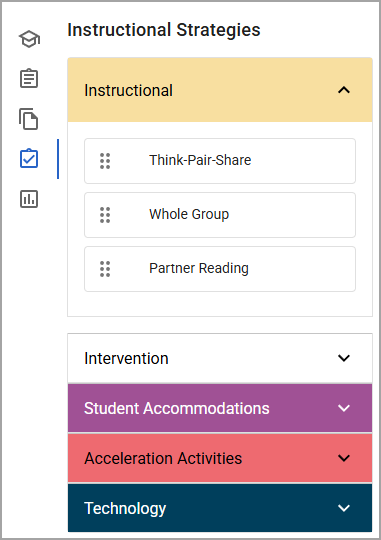Expand the Intervention section chevron
The image size is (381, 540).
tap(344, 358)
